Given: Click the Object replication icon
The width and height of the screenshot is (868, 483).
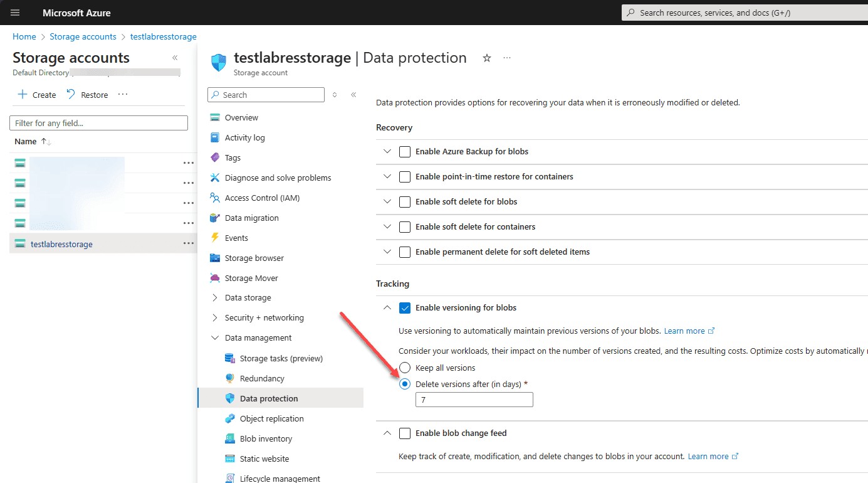Looking at the screenshot, I should (229, 418).
